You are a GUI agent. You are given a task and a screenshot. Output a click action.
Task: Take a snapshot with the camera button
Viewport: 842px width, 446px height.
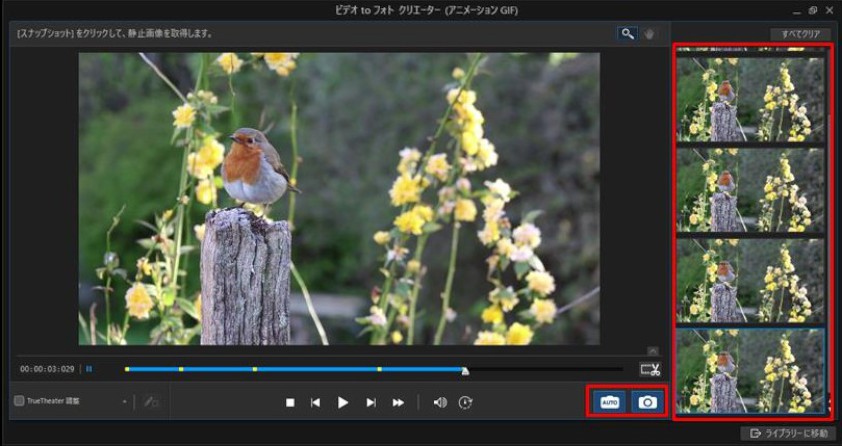tap(648, 402)
